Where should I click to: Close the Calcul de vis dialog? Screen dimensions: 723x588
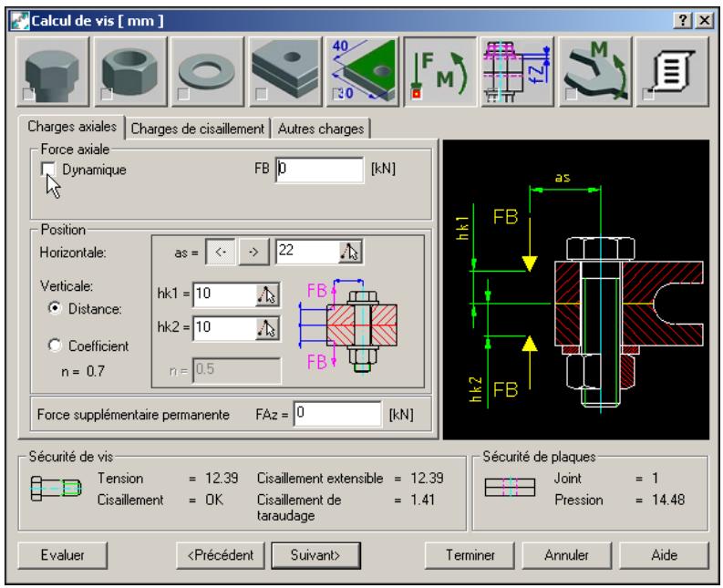point(705,20)
